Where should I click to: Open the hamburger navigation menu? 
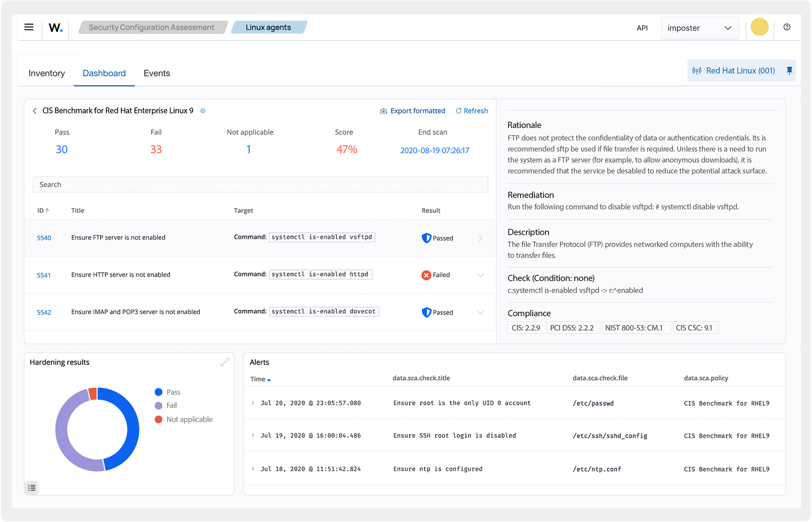[28, 27]
